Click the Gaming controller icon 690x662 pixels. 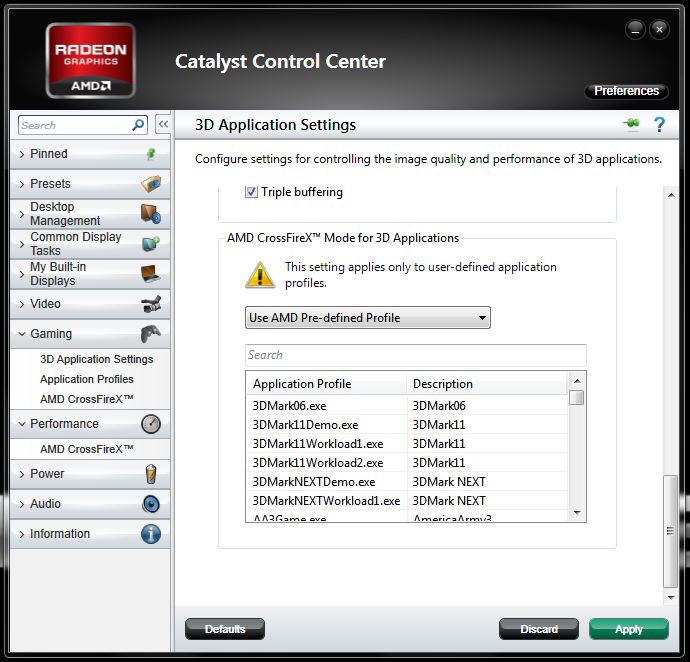click(151, 334)
